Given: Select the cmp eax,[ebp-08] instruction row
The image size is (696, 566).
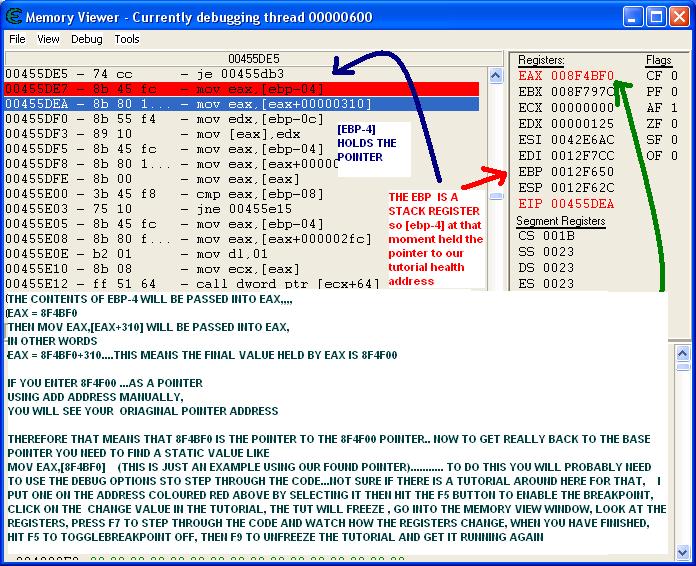Looking at the screenshot, I should coord(242,194).
